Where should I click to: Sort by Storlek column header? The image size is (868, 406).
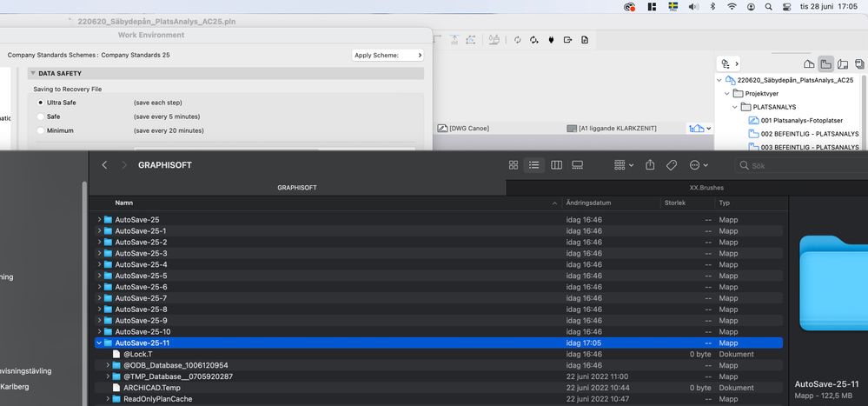[675, 203]
